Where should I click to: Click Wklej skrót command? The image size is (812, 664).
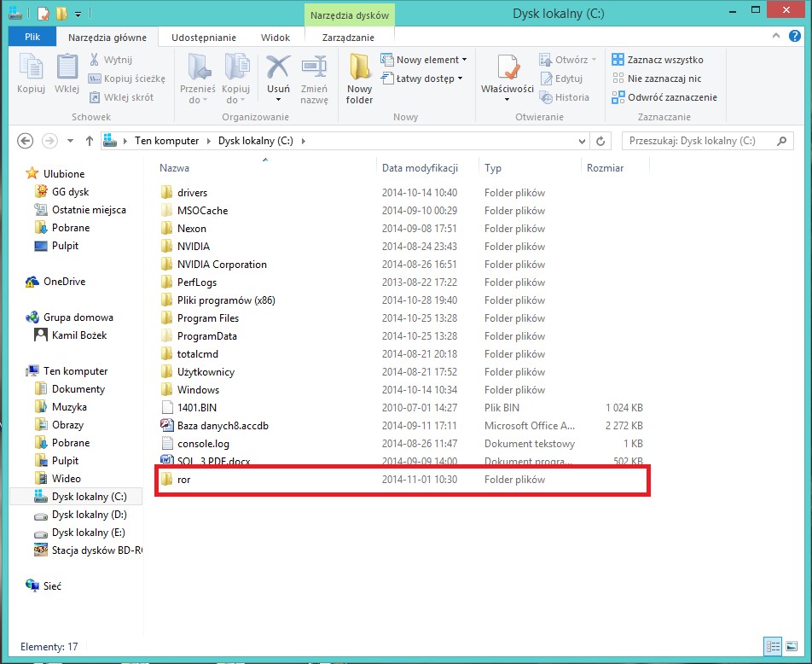click(x=122, y=97)
